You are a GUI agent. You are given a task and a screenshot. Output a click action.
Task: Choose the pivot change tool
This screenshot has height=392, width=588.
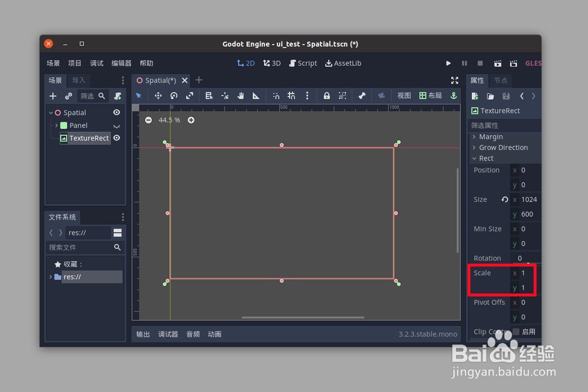coord(225,96)
